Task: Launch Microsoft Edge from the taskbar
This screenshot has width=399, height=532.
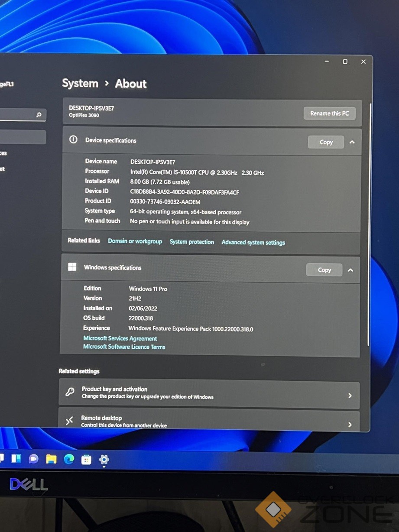Action: pyautogui.click(x=69, y=459)
